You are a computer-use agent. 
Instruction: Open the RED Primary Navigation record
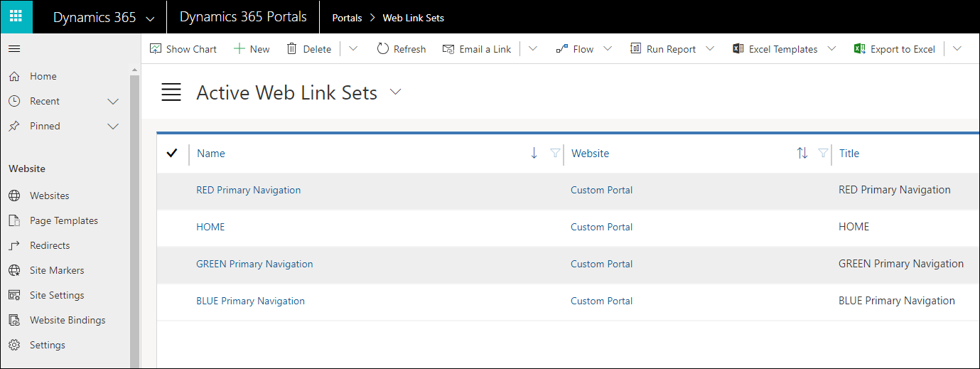[x=248, y=190]
